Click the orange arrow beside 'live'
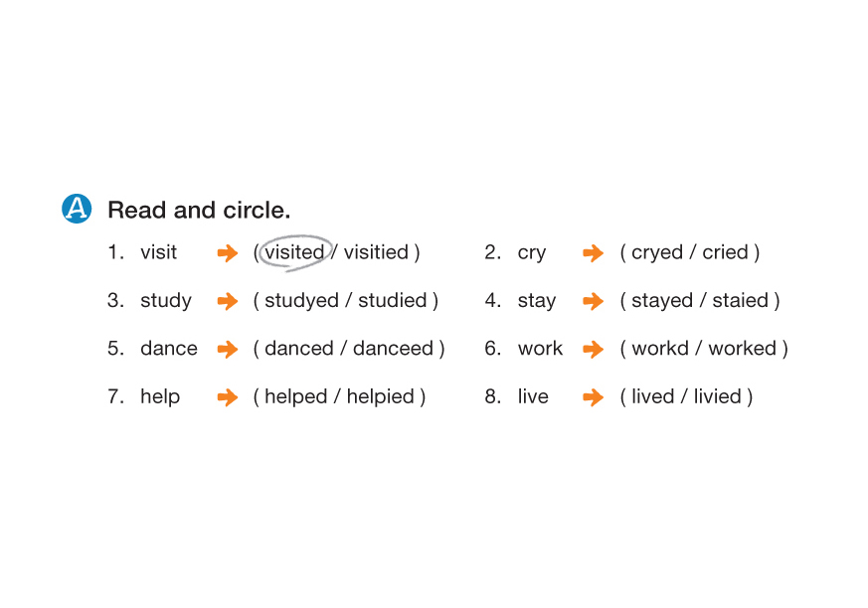 click(594, 397)
